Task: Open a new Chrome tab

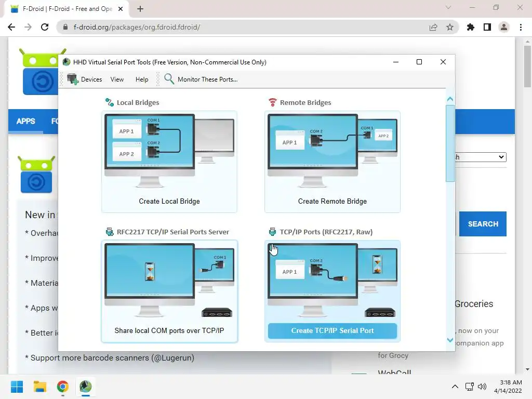Action: tap(140, 9)
